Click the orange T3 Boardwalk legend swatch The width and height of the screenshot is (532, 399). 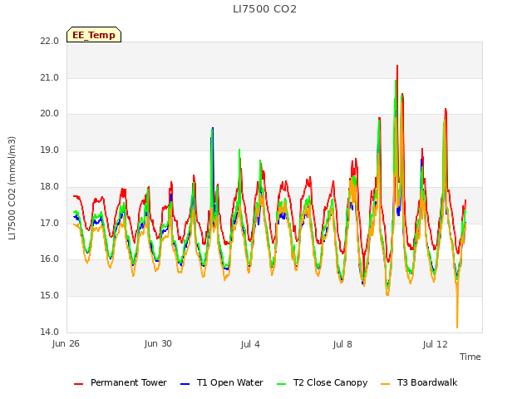click(386, 384)
